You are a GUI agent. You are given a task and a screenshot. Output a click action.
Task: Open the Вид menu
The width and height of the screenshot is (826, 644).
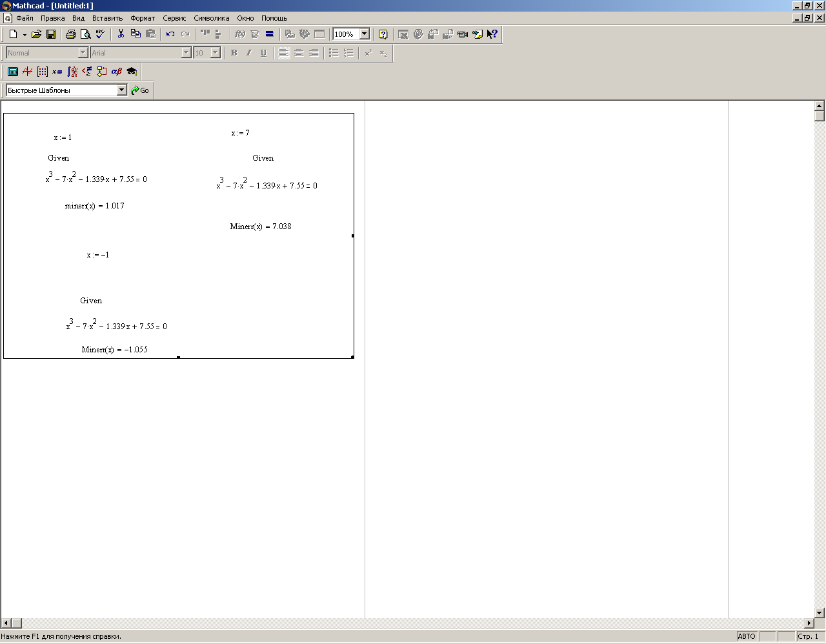click(x=79, y=18)
